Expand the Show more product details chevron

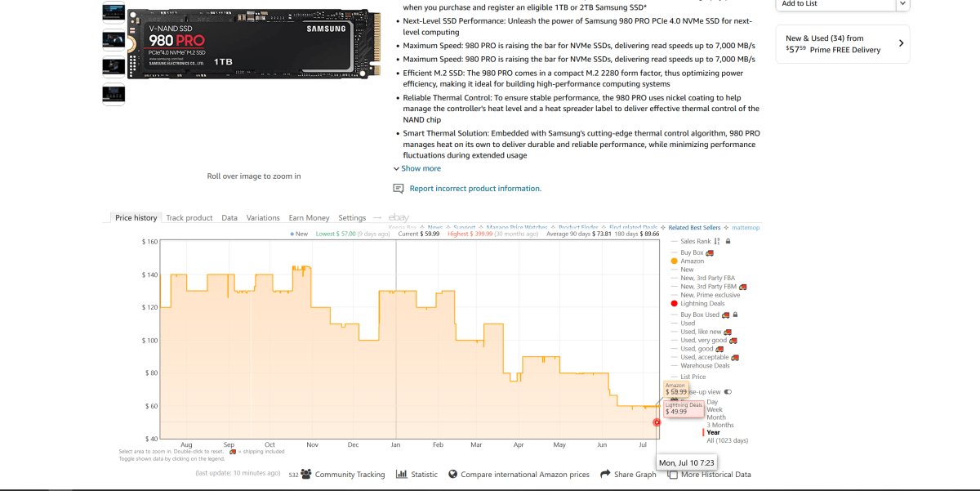397,168
